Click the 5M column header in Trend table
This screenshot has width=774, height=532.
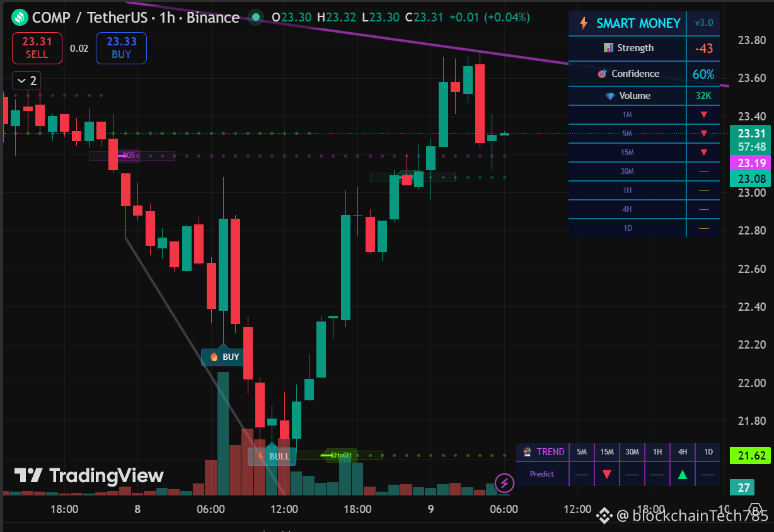[x=582, y=452]
